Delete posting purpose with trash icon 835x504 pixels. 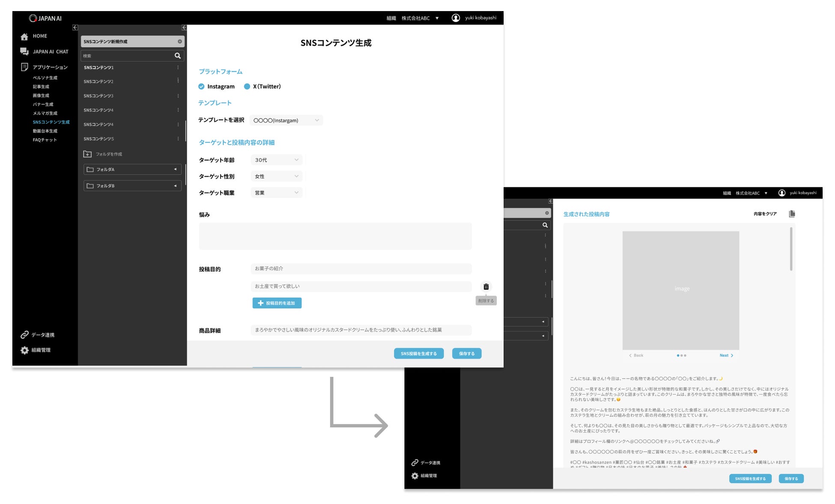click(x=486, y=287)
